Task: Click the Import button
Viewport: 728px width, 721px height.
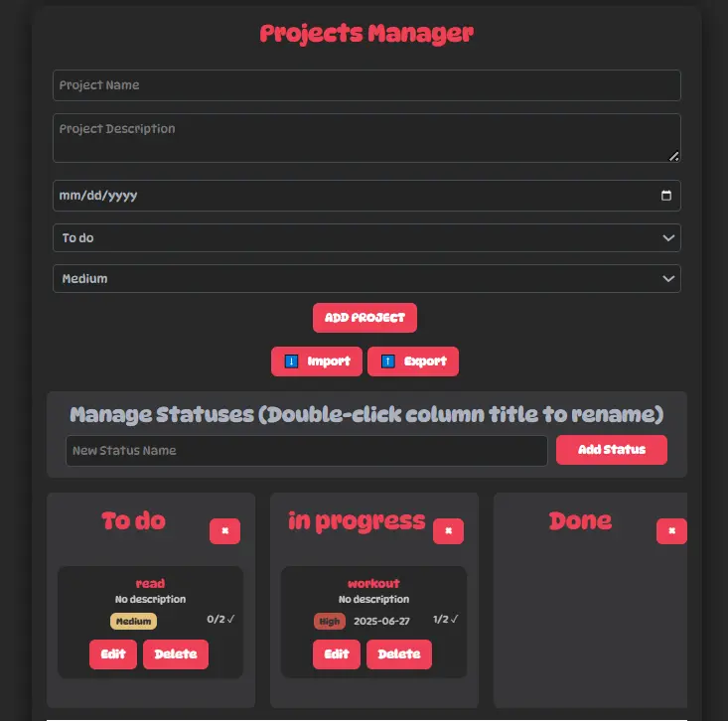Action: pos(317,361)
